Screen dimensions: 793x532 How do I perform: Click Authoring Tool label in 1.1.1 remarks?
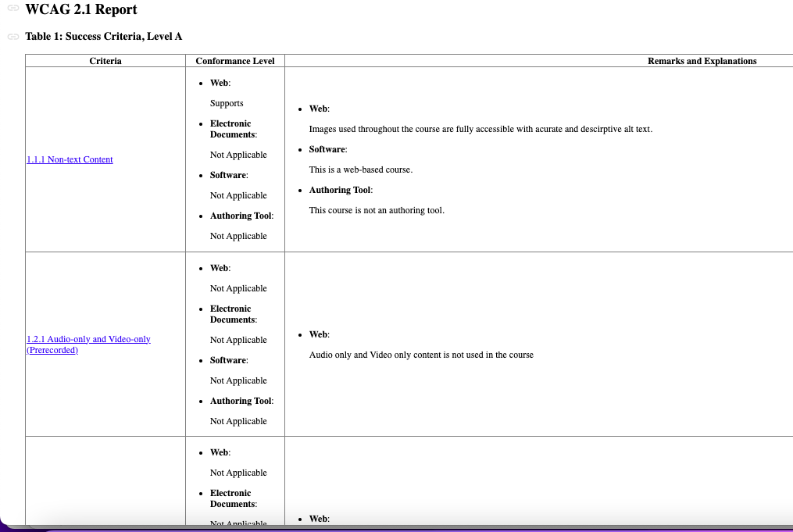pyautogui.click(x=340, y=190)
